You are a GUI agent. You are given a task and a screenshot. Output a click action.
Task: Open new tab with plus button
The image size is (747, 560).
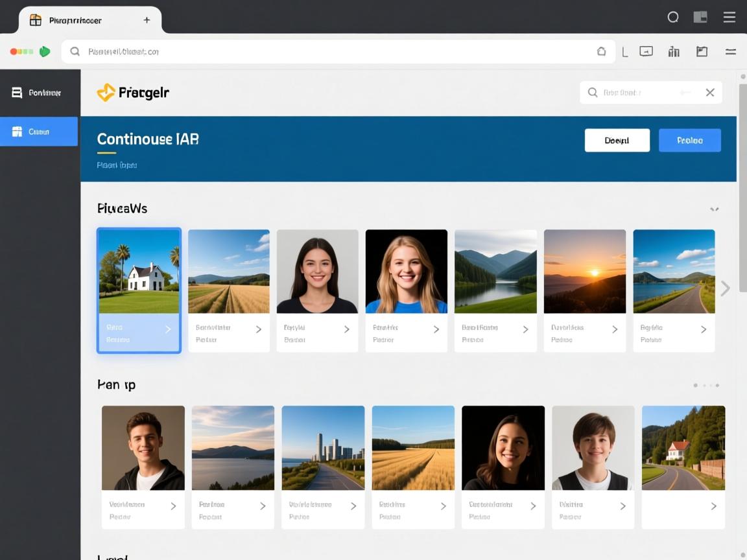(x=147, y=20)
